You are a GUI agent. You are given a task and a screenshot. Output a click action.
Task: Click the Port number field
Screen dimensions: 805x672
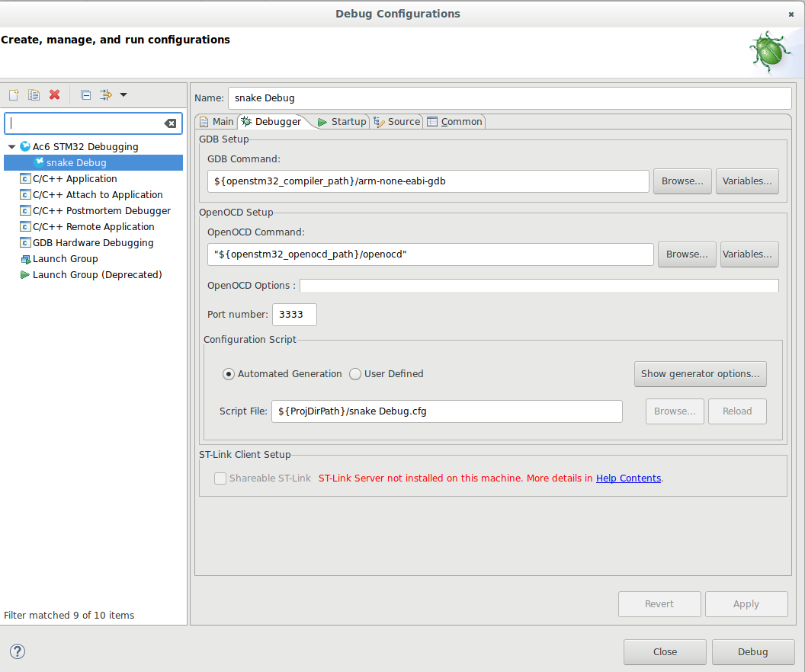pos(293,315)
